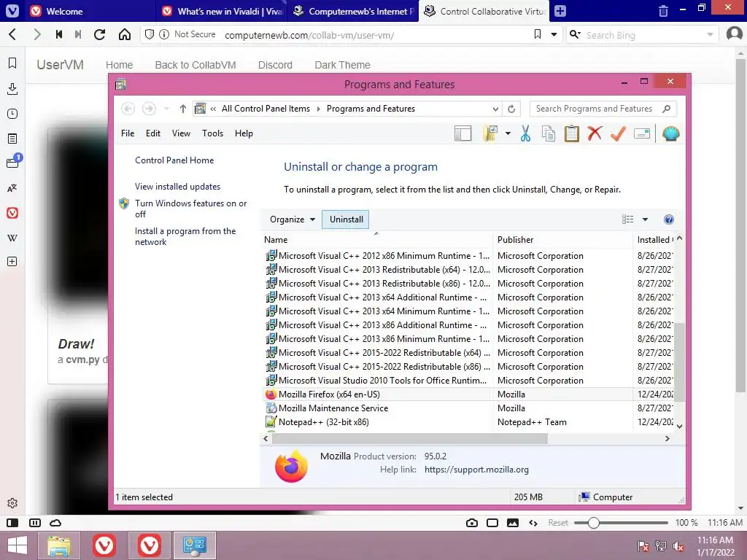The height and width of the screenshot is (560, 747).
Task: Open Vivaldi settings gear icon
Action: click(x=12, y=503)
